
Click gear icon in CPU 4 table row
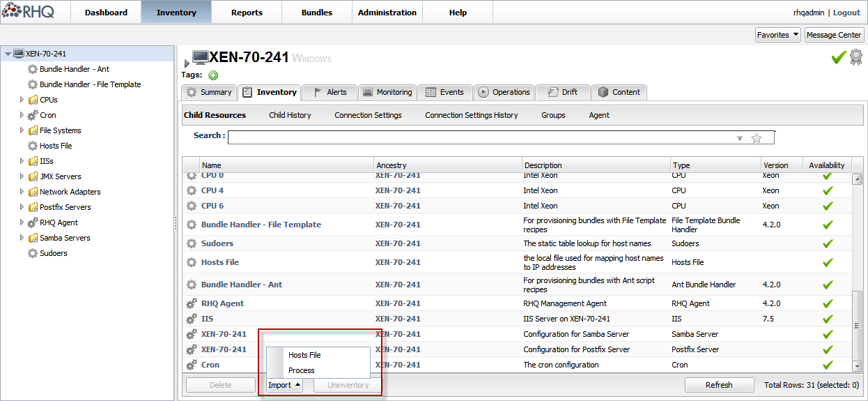pos(192,190)
